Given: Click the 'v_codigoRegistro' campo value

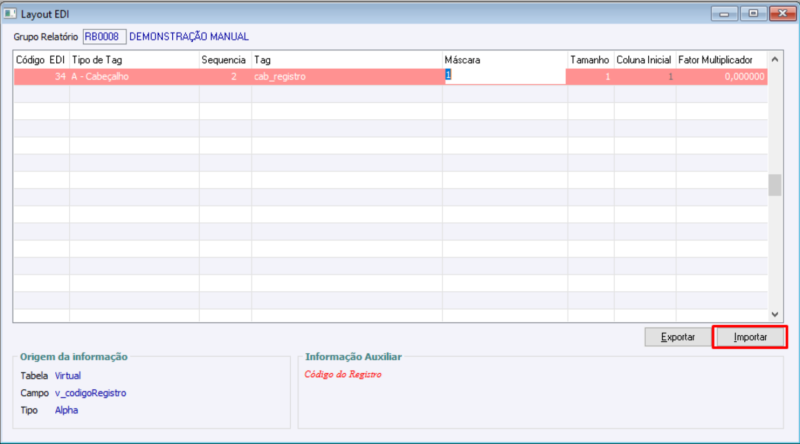Looking at the screenshot, I should click(x=90, y=393).
